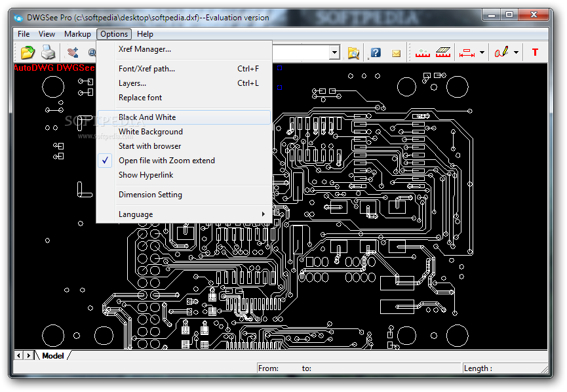Close the DWGSee Pro window

(x=534, y=15)
